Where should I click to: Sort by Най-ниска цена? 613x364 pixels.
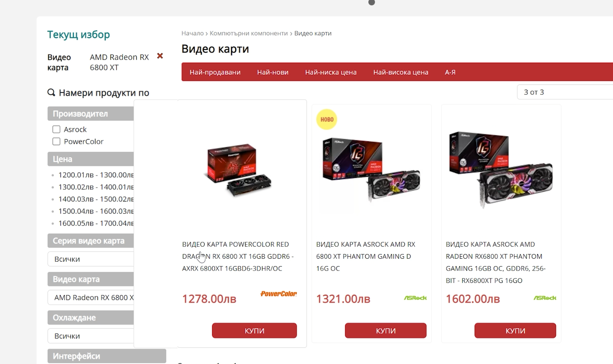[331, 72]
